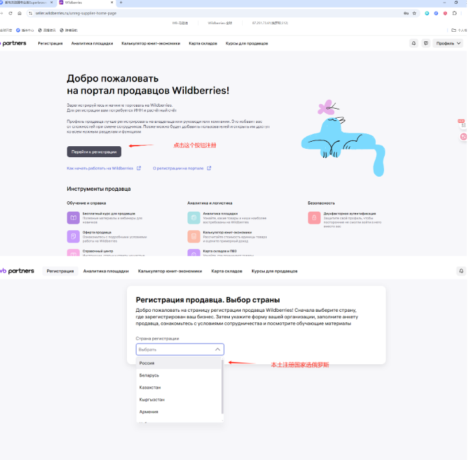Open the Двухфакторная аутентификация lock icon
476x460 pixels.
click(x=313, y=217)
